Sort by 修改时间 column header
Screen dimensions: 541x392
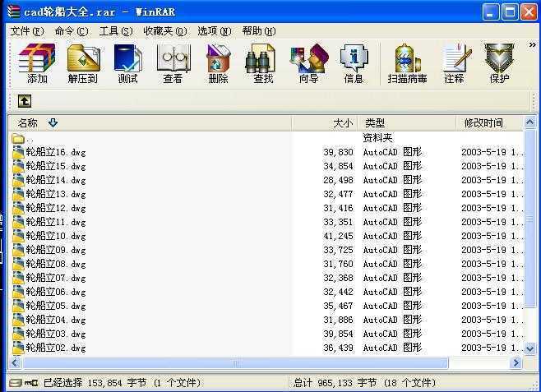[489, 123]
